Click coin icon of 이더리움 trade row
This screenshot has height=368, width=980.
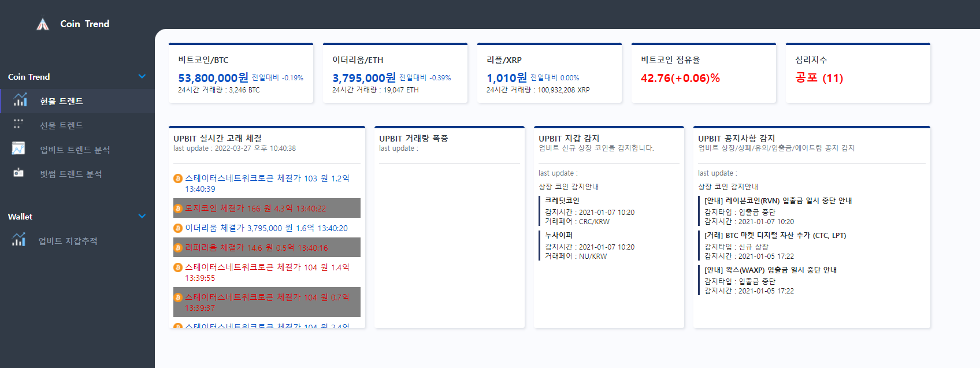[178, 228]
